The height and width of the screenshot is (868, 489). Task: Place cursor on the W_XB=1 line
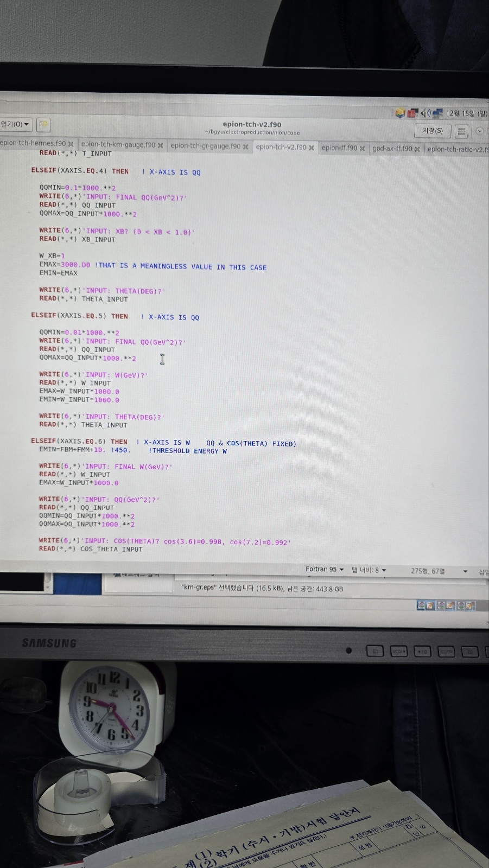(x=52, y=256)
